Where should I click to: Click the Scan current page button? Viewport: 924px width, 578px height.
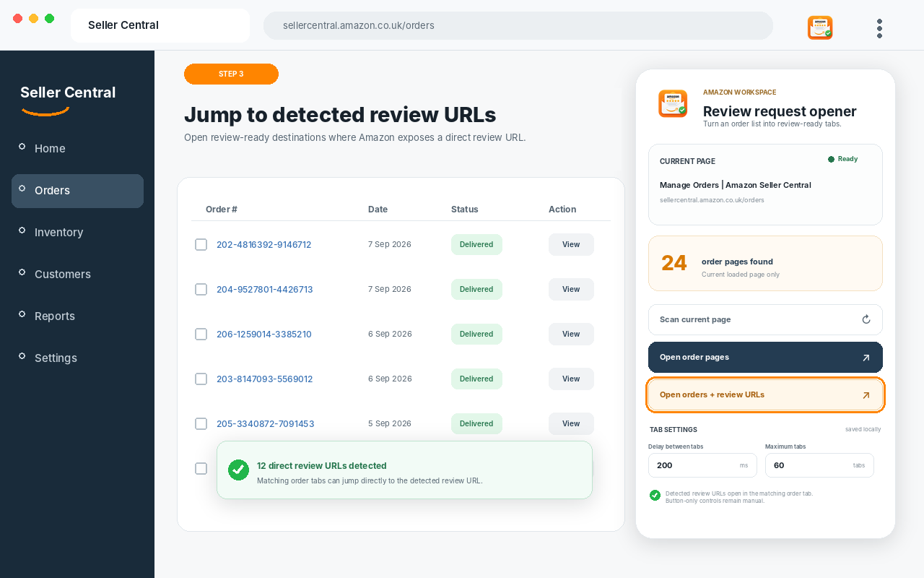click(765, 319)
